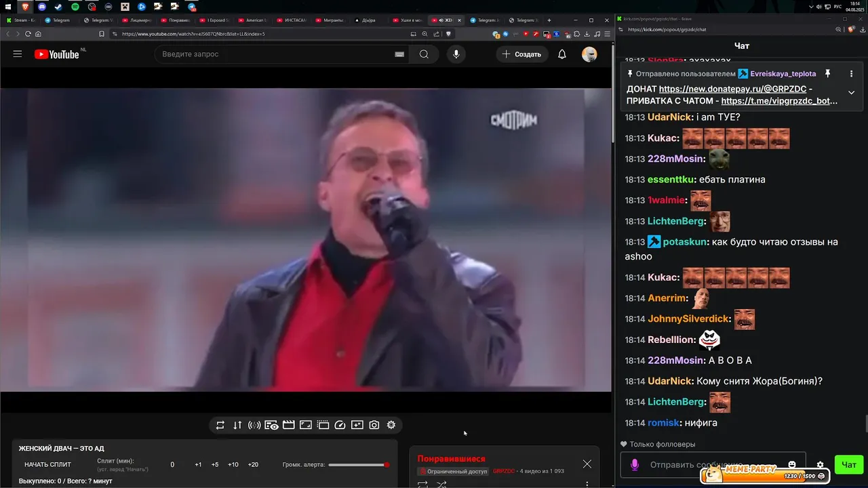
Task: Click the broadcast waves icon in player toolbar
Action: click(x=254, y=425)
